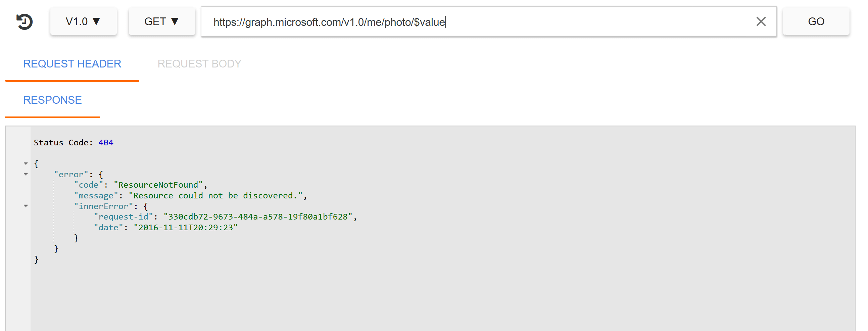Click the "Resource could not be discovered." message

[215, 195]
